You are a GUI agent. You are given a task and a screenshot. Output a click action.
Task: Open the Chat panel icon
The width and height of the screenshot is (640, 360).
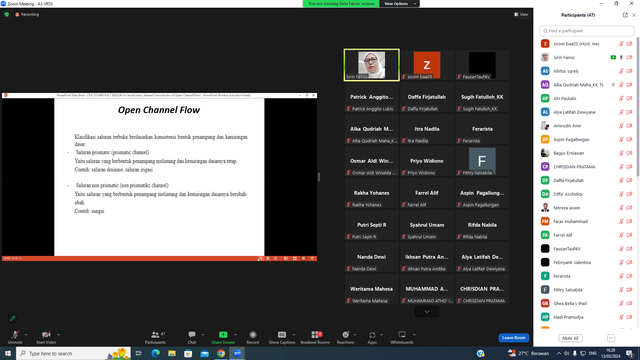click(192, 335)
